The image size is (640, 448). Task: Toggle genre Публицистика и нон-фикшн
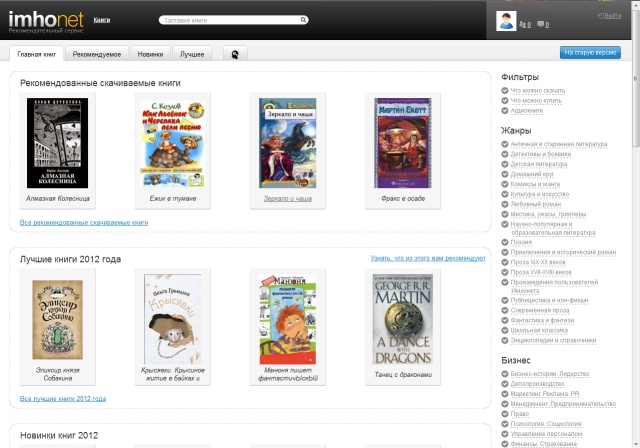545,300
